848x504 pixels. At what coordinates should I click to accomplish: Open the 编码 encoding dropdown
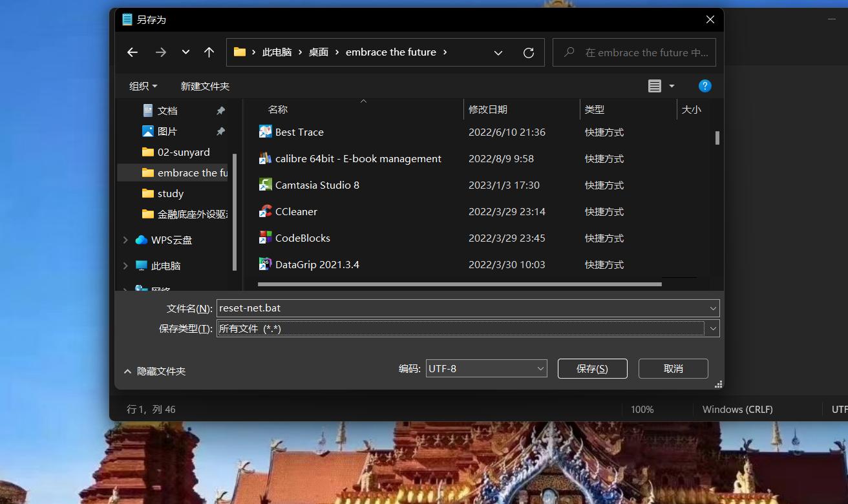[540, 368]
